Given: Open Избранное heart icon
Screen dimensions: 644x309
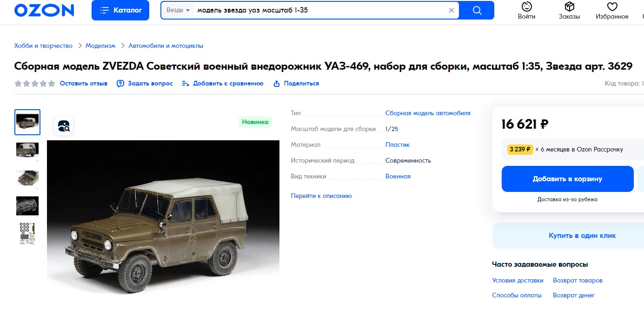Looking at the screenshot, I should [x=612, y=7].
